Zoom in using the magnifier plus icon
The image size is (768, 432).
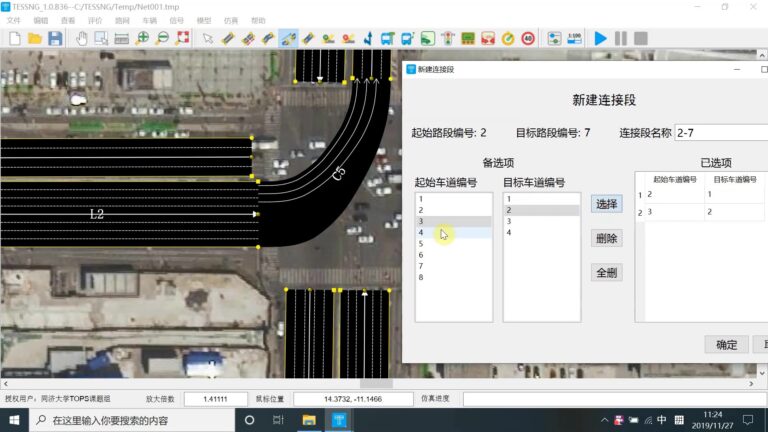coord(142,38)
